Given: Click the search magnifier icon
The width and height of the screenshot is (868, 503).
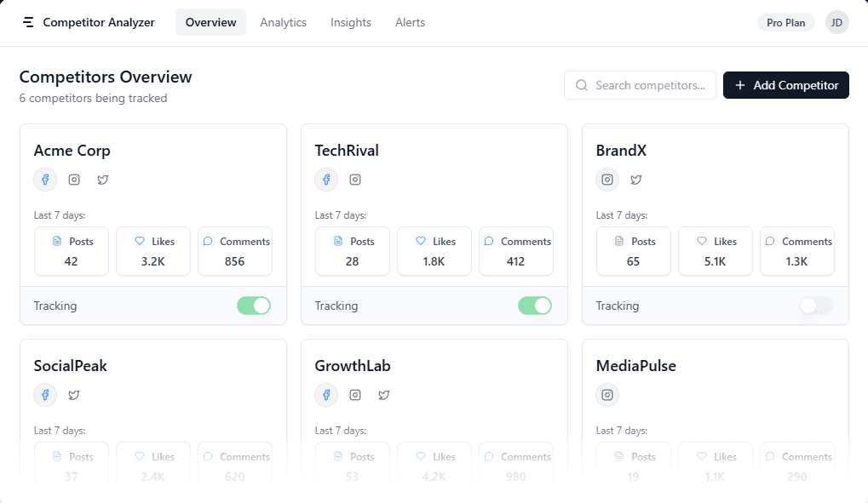Looking at the screenshot, I should (x=582, y=85).
